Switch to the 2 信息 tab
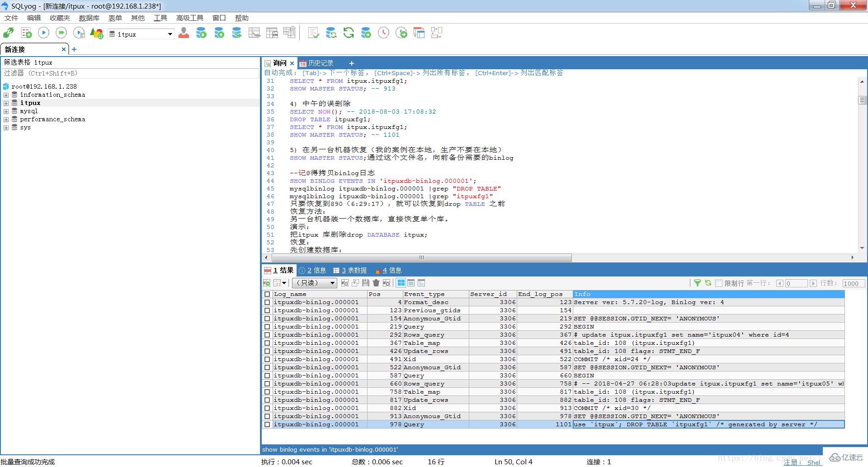This screenshot has height=467, width=868. point(312,270)
